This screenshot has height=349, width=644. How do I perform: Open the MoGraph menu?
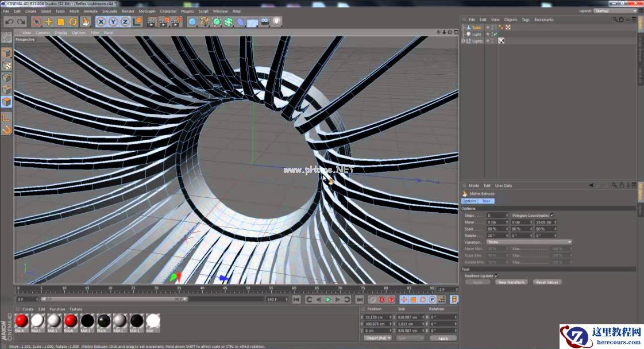click(146, 11)
